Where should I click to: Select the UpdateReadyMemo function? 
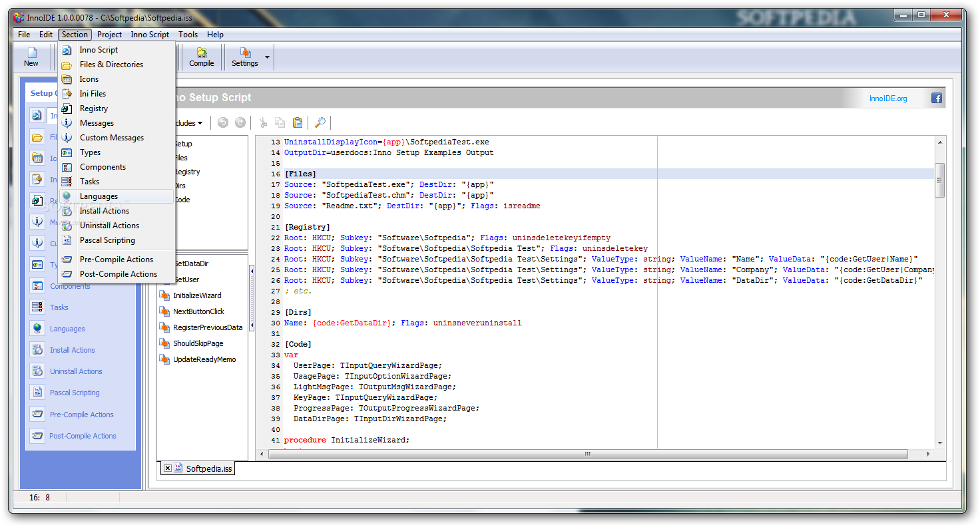point(204,359)
